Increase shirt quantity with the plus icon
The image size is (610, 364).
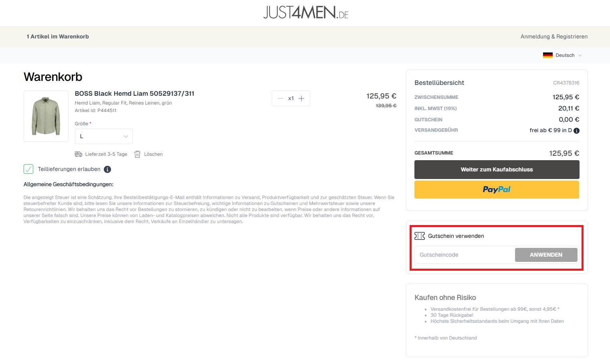tap(302, 98)
